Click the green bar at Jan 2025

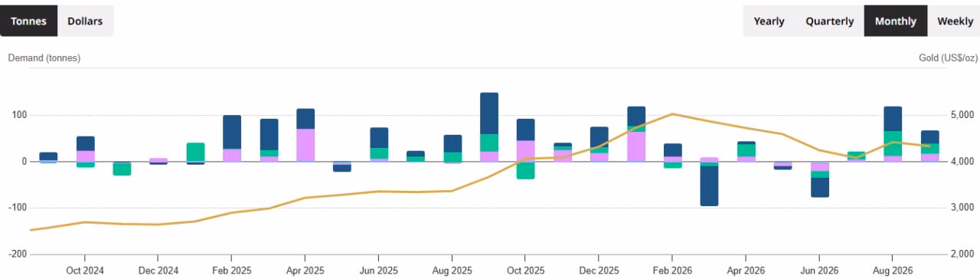[195, 152]
